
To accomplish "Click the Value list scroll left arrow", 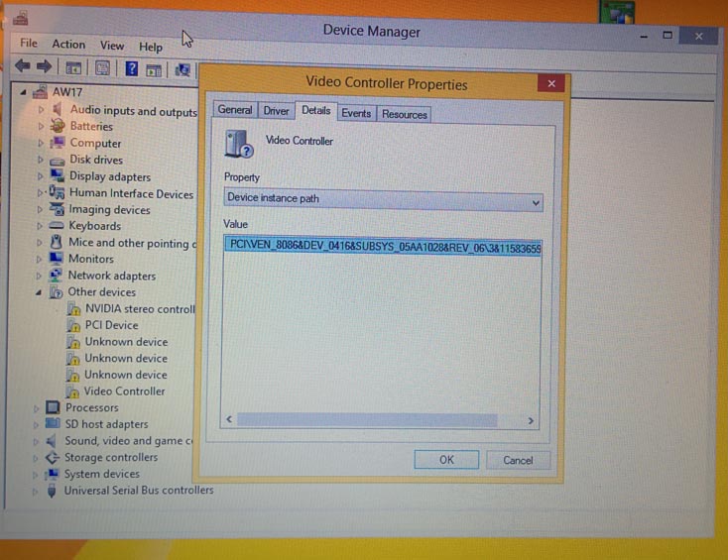I will click(x=229, y=419).
